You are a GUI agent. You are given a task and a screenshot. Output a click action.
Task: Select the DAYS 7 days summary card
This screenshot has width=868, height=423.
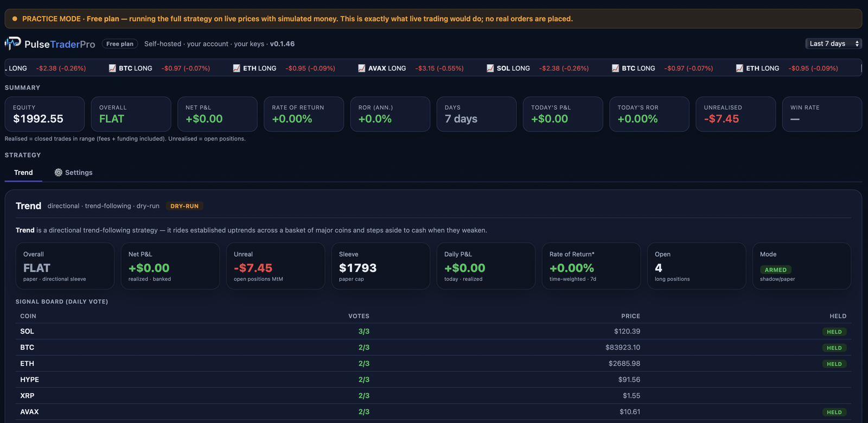(x=476, y=114)
